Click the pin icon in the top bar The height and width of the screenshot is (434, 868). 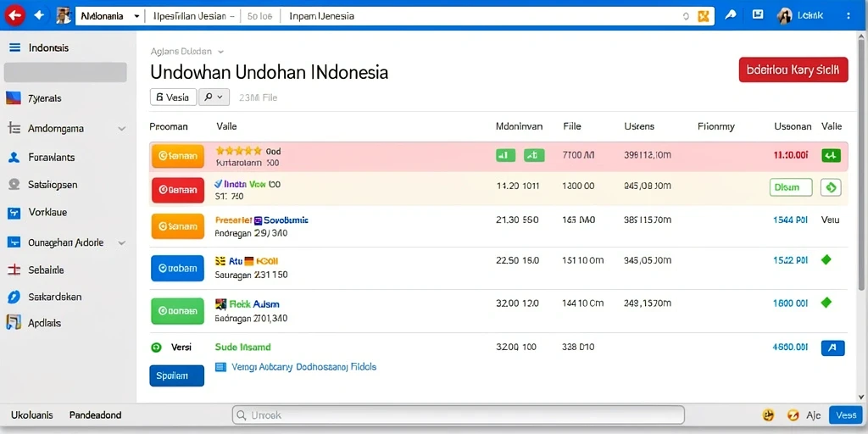coord(730,15)
